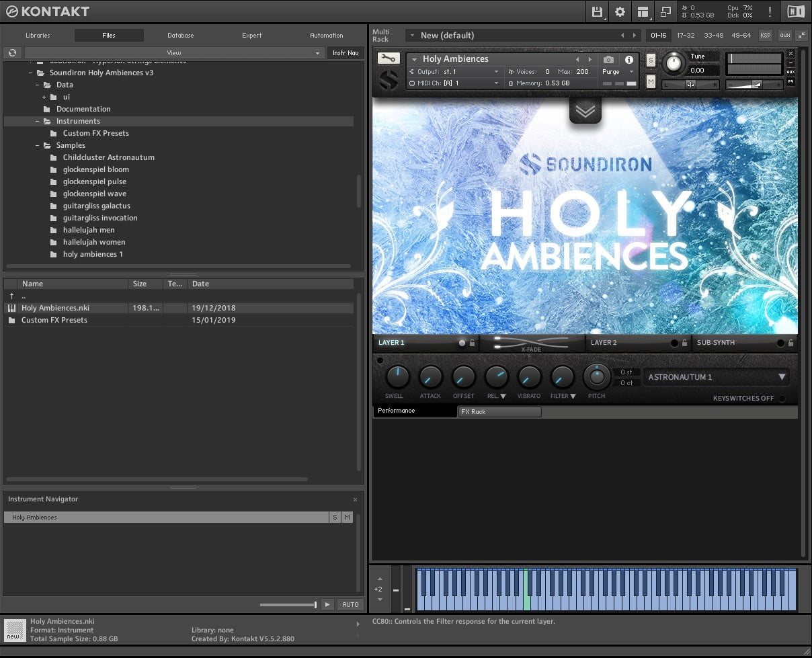Screen dimensions: 812x658
Task: Switch to the Expert tab
Action: click(x=252, y=36)
